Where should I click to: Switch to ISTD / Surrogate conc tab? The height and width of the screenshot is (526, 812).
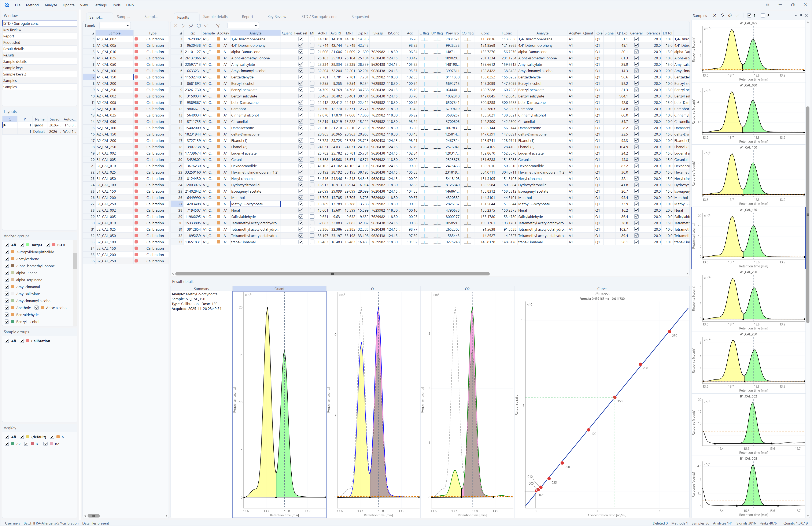319,17
